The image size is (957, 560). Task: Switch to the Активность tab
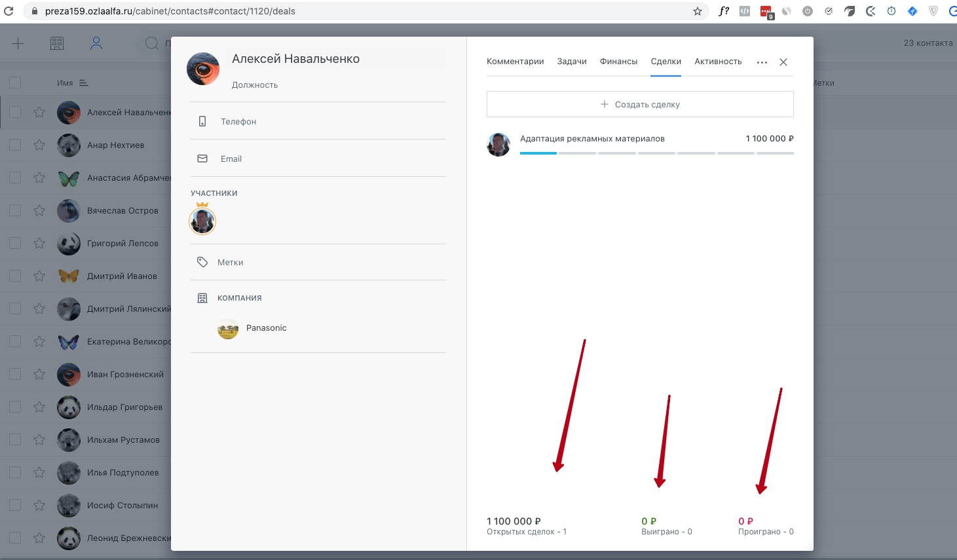click(x=718, y=62)
